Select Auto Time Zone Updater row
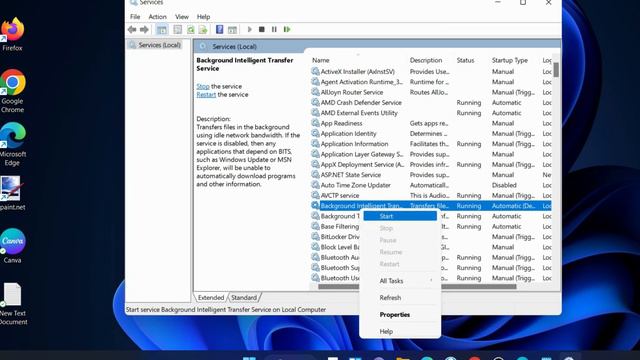The width and height of the screenshot is (640, 360). pyautogui.click(x=431, y=185)
